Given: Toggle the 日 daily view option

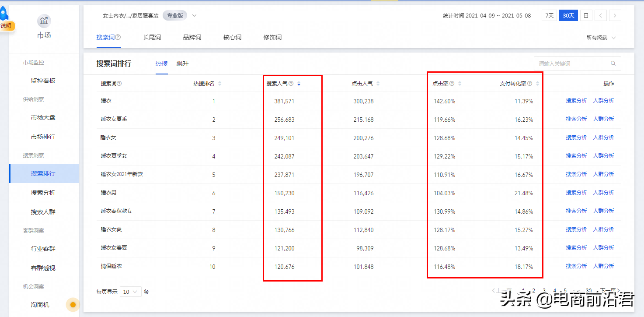Looking at the screenshot, I should click(x=585, y=15).
